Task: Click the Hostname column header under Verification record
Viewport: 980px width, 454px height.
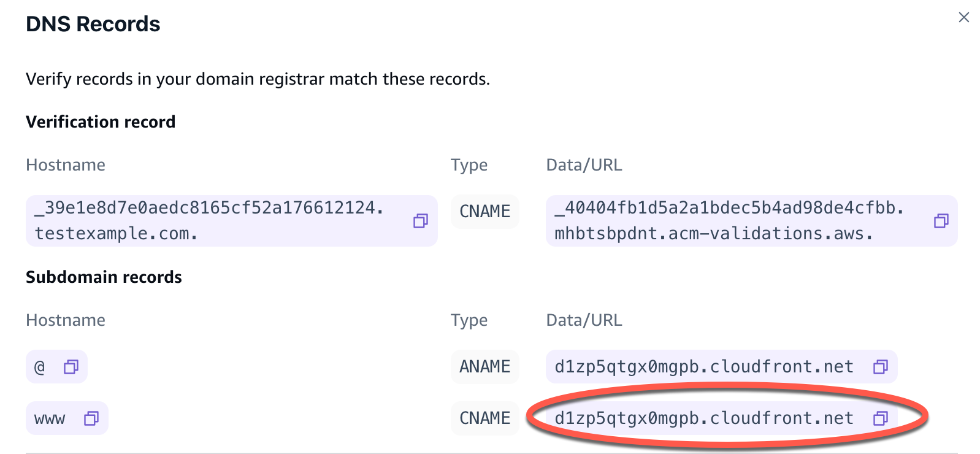Action: [x=65, y=164]
